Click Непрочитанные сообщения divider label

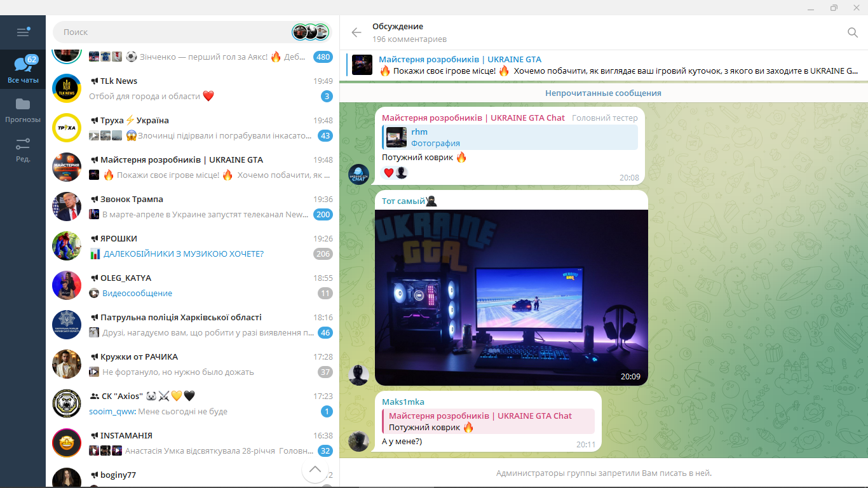(x=603, y=93)
